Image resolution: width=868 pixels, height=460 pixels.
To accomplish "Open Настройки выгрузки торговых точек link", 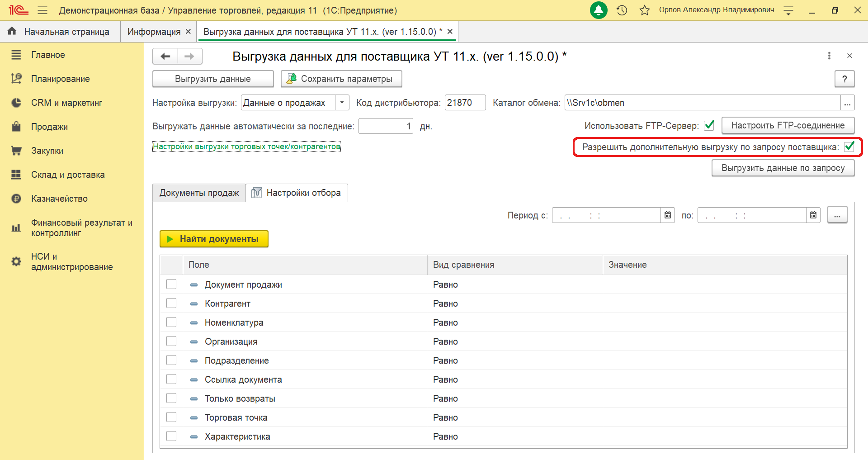I will tap(246, 147).
